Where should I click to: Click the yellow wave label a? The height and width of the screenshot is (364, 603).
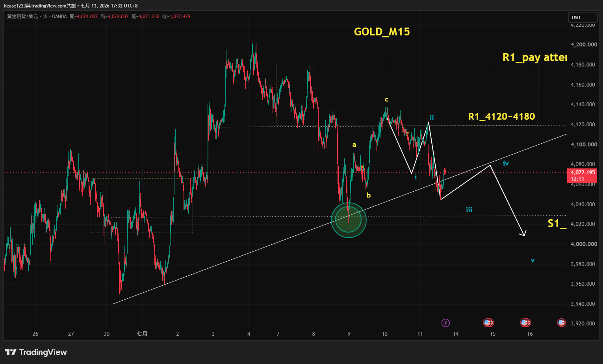click(354, 145)
